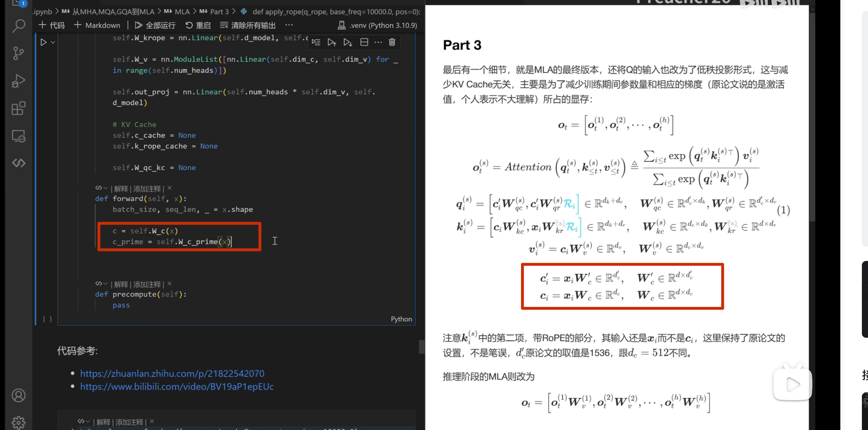The image size is (868, 430).
Task: Open the Search view in activity bar
Action: [18, 26]
